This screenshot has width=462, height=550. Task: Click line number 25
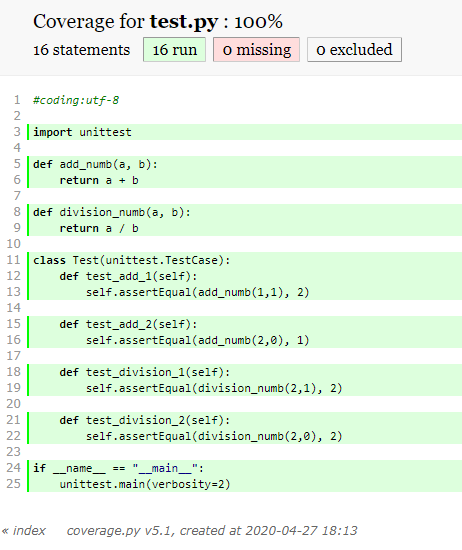14,484
